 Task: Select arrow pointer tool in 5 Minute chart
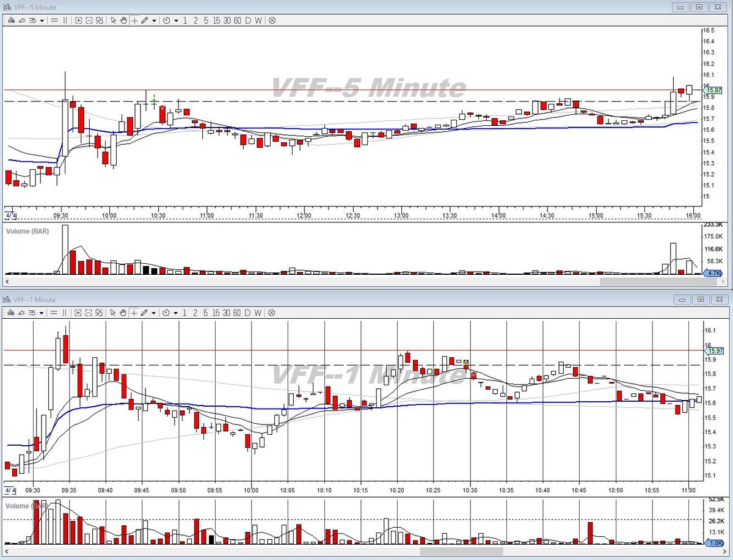pyautogui.click(x=113, y=20)
